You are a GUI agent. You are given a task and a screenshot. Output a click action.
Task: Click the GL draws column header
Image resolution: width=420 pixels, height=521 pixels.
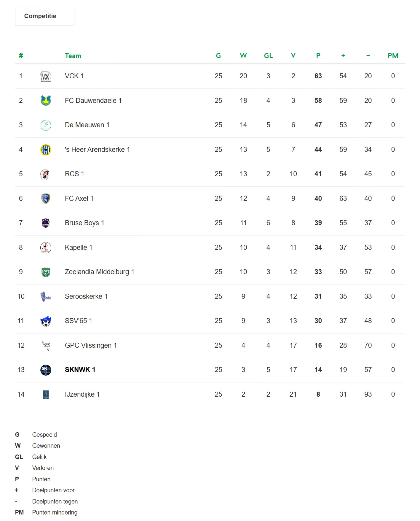pos(268,56)
